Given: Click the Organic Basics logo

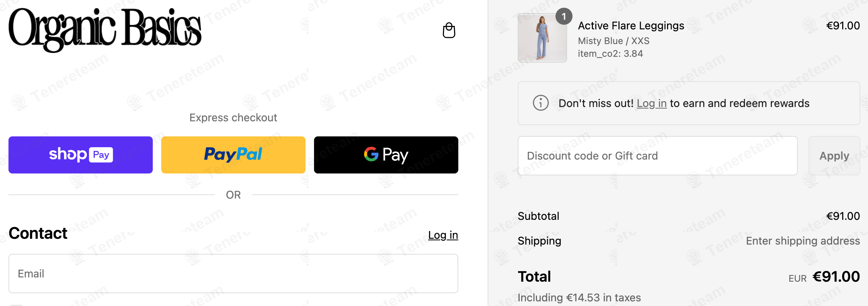Looking at the screenshot, I should coord(105,30).
